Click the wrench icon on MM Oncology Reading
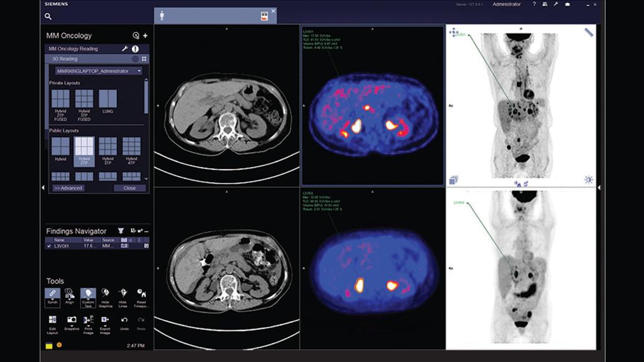644x362 pixels. [125, 48]
